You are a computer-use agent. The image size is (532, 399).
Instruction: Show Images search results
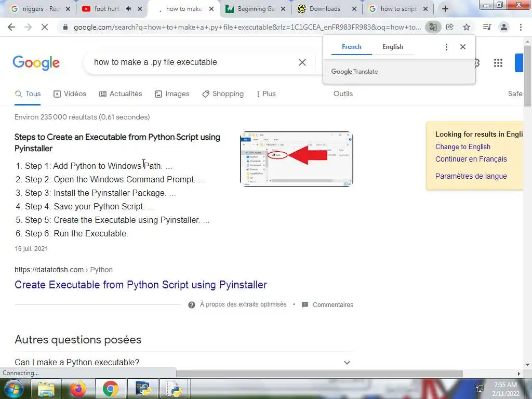pos(172,94)
